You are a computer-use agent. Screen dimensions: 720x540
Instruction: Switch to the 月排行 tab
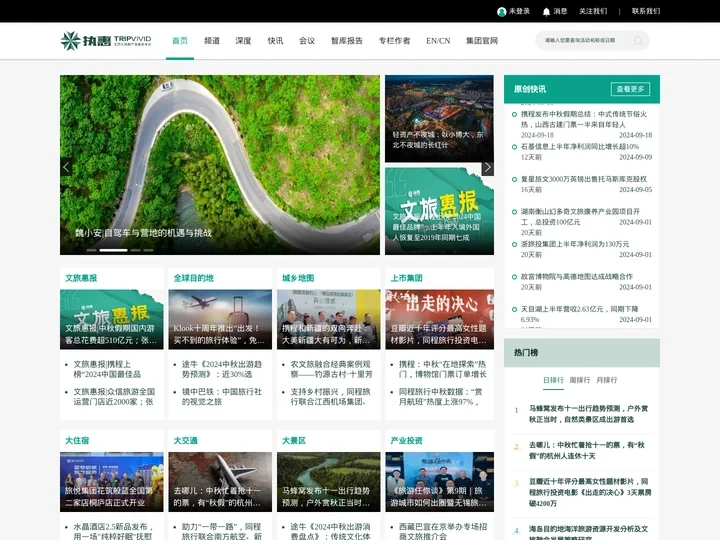click(x=607, y=380)
